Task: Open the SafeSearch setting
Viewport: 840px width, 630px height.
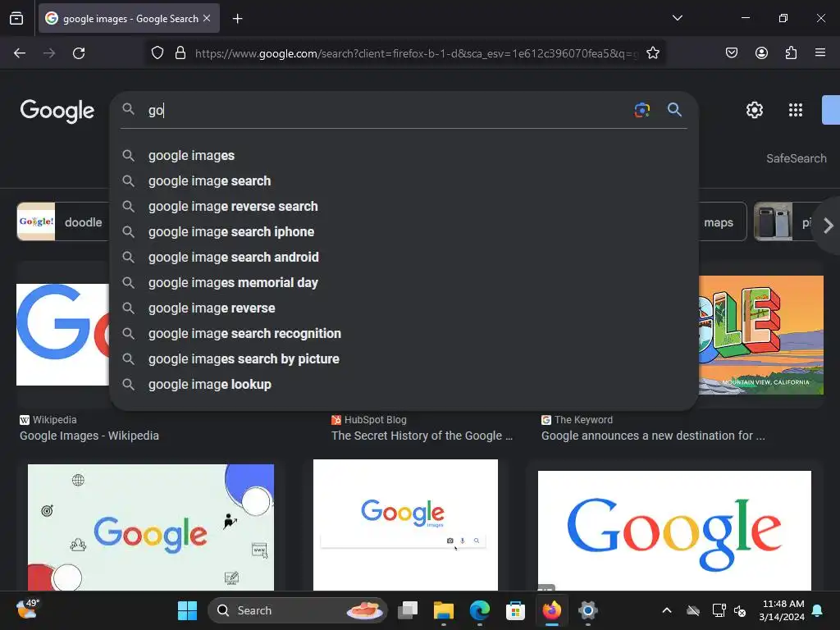Action: [796, 158]
